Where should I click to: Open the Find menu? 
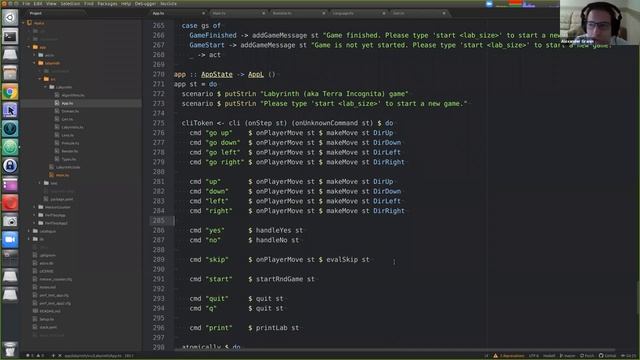[x=89, y=4]
